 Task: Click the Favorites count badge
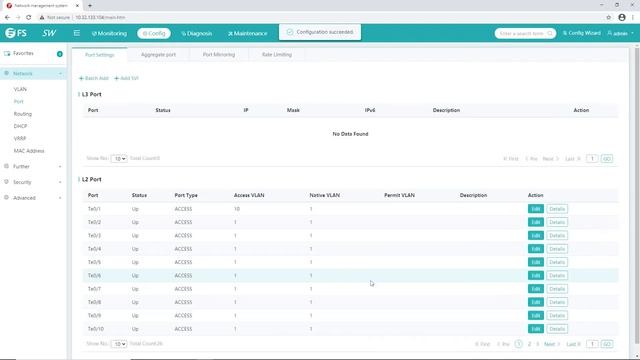pyautogui.click(x=60, y=54)
